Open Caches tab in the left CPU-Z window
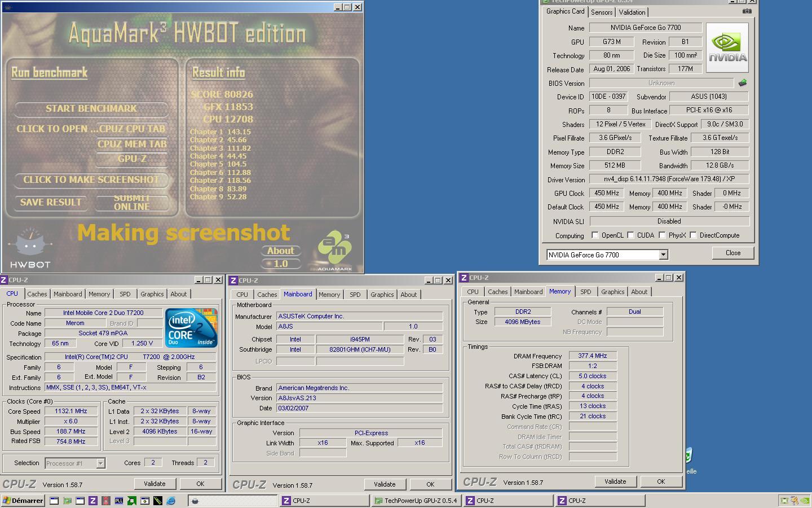The height and width of the screenshot is (508, 812). [x=37, y=294]
